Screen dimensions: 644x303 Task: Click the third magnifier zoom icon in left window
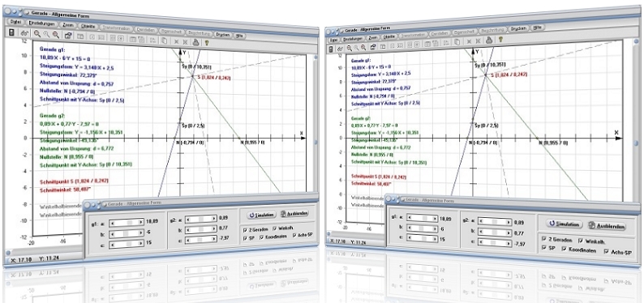(55, 35)
